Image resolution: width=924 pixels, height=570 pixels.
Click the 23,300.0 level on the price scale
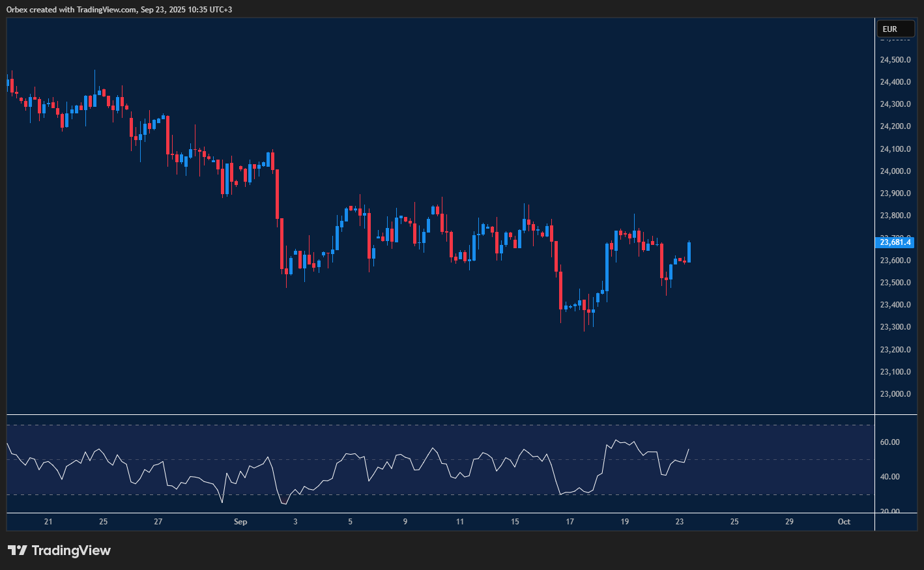tap(895, 327)
